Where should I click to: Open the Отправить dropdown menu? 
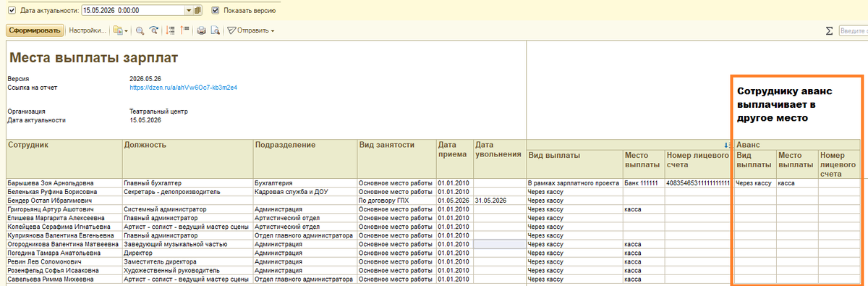click(251, 30)
